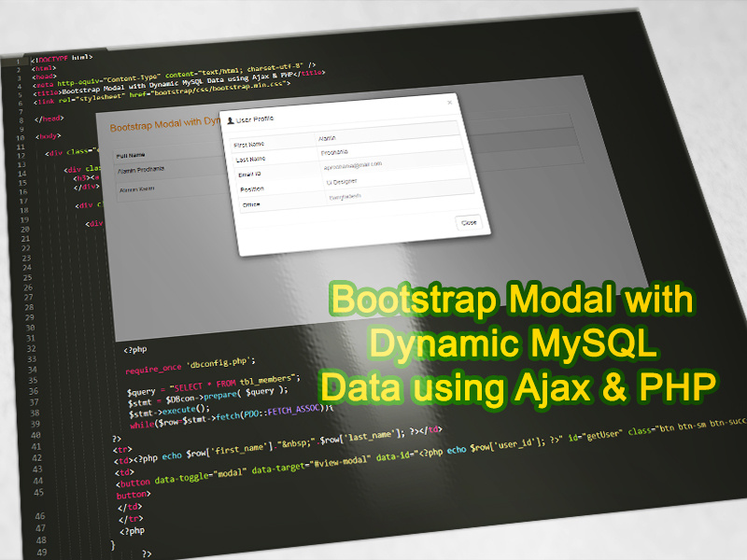Click the require_once 'dbconfig.php' line
The image size is (747, 560).
(190, 365)
